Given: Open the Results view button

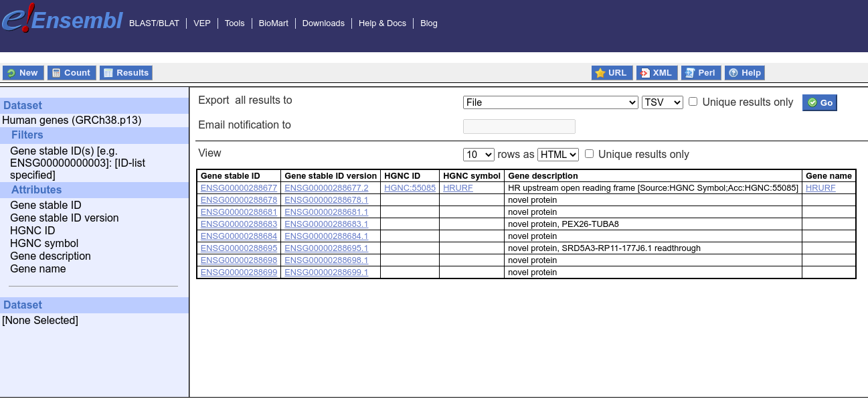Looking at the screenshot, I should [126, 73].
